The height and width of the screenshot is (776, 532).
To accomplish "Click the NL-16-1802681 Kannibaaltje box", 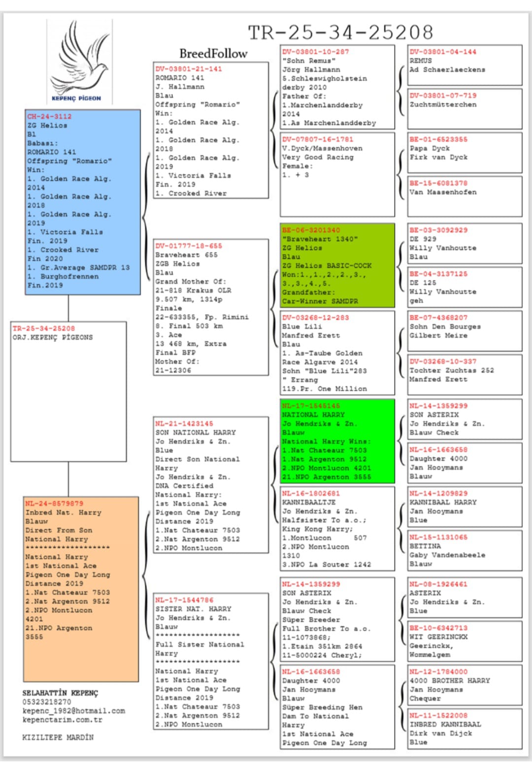I will [337, 529].
